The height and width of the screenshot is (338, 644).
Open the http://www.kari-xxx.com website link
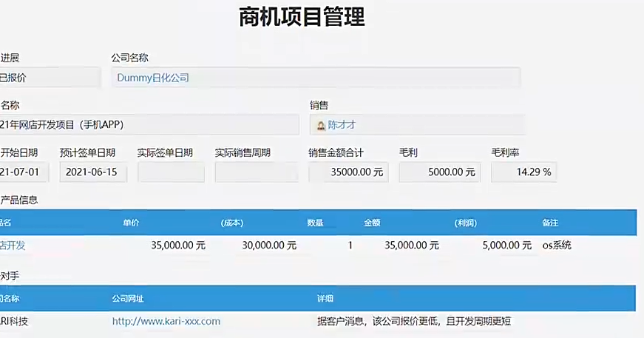click(x=166, y=321)
